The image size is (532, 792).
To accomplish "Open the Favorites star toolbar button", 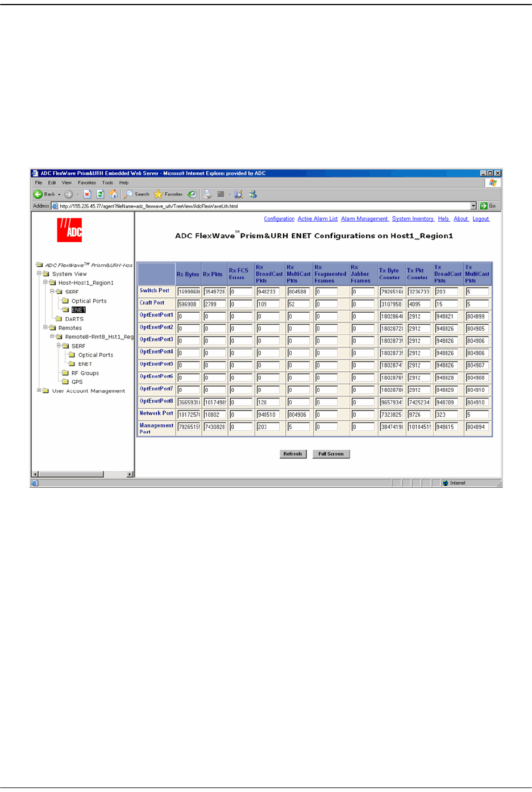I will (x=168, y=194).
